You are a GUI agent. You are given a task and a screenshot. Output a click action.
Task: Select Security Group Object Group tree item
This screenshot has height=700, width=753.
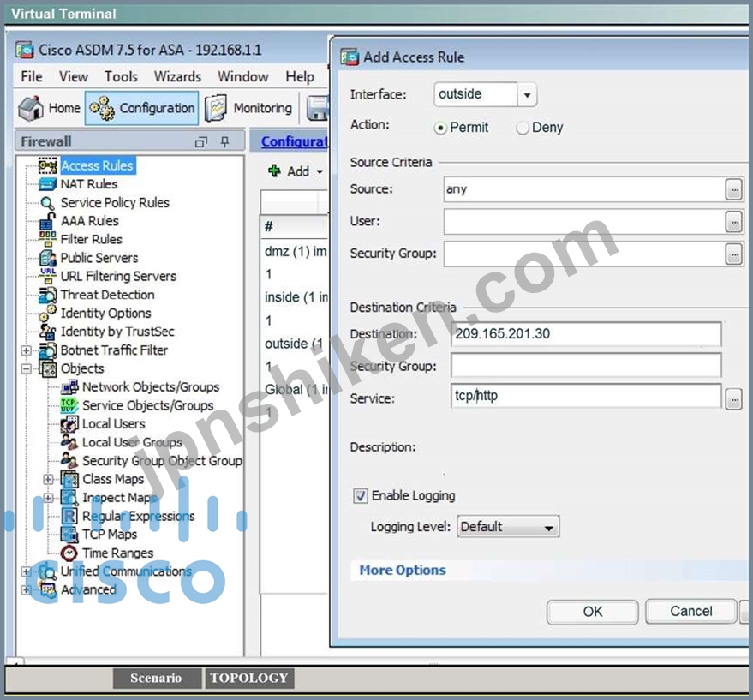coord(162,461)
